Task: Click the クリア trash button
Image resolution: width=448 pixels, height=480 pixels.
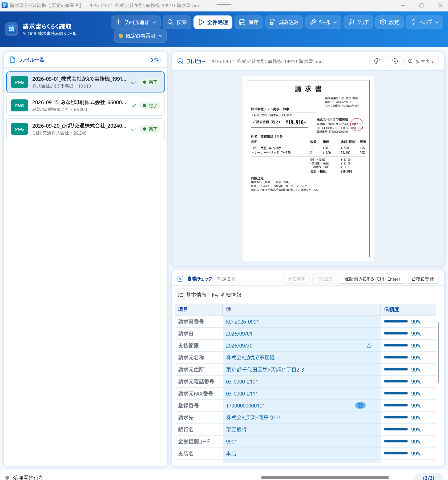Action: 358,22
